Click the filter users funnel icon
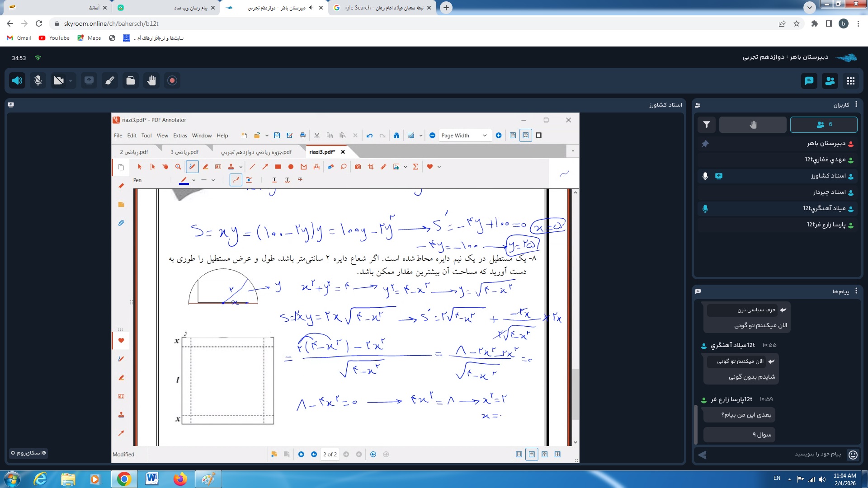 707,125
